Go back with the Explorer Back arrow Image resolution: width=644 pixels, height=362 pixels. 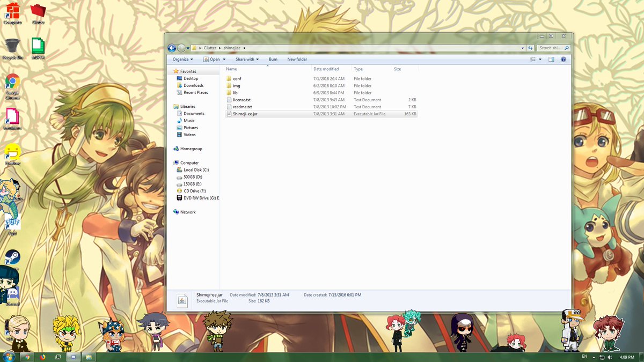coord(172,48)
